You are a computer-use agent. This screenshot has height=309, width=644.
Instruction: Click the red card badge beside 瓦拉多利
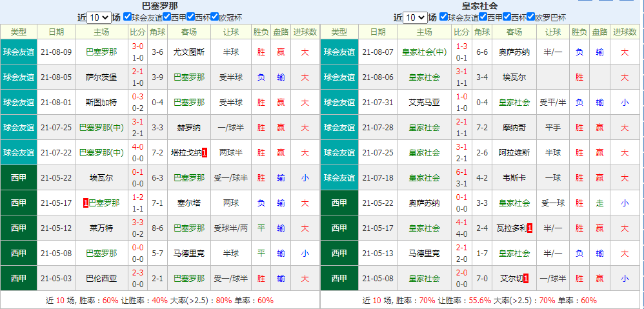coord(530,228)
